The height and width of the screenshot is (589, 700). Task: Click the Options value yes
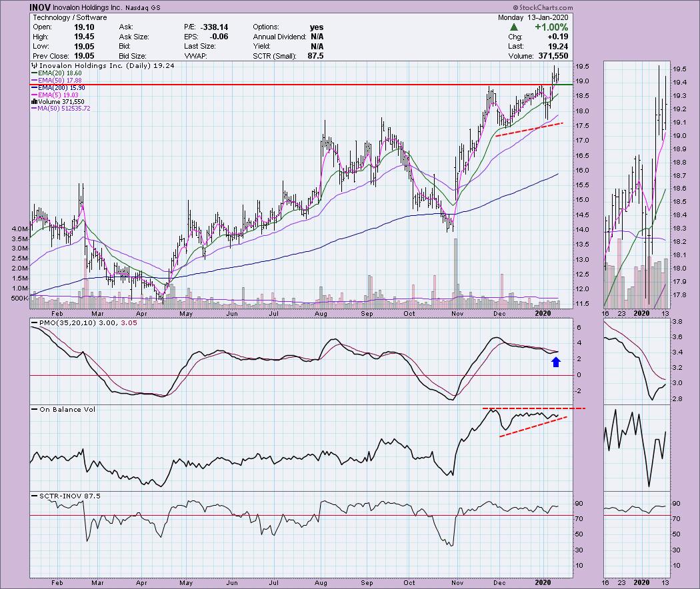point(317,27)
